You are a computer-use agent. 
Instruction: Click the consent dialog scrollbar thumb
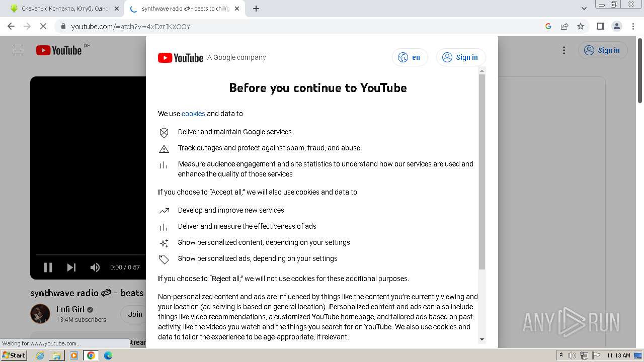pyautogui.click(x=482, y=171)
